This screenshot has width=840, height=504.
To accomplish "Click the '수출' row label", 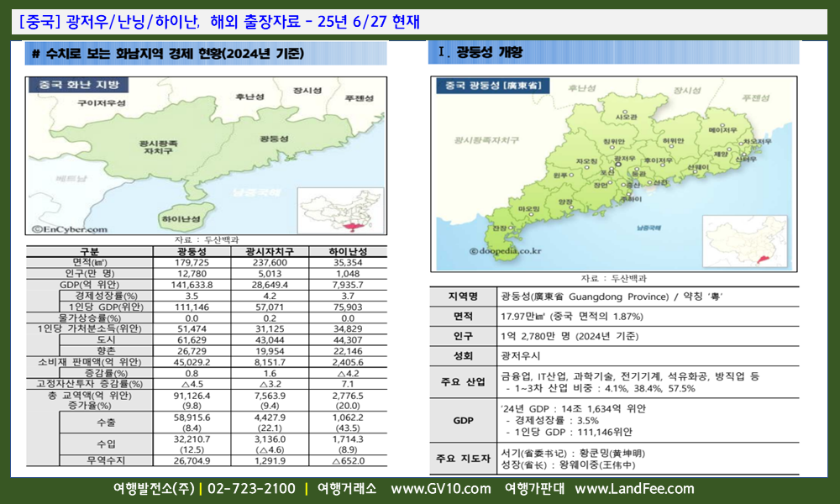I will (106, 423).
